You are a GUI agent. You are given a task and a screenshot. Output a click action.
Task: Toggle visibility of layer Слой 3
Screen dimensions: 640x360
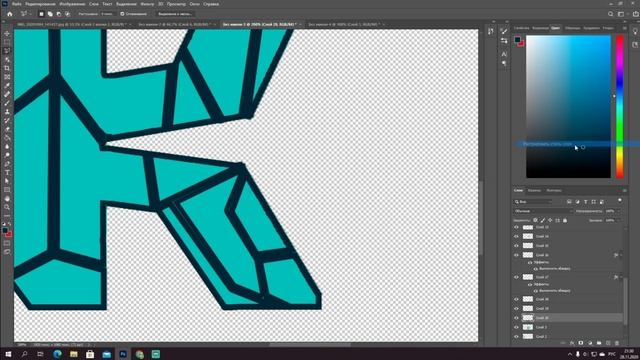pyautogui.click(x=516, y=327)
